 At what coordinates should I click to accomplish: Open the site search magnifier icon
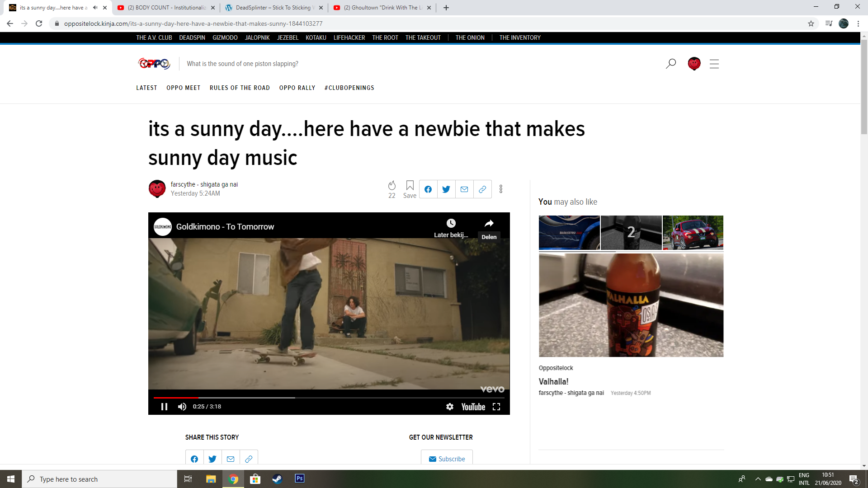point(671,64)
